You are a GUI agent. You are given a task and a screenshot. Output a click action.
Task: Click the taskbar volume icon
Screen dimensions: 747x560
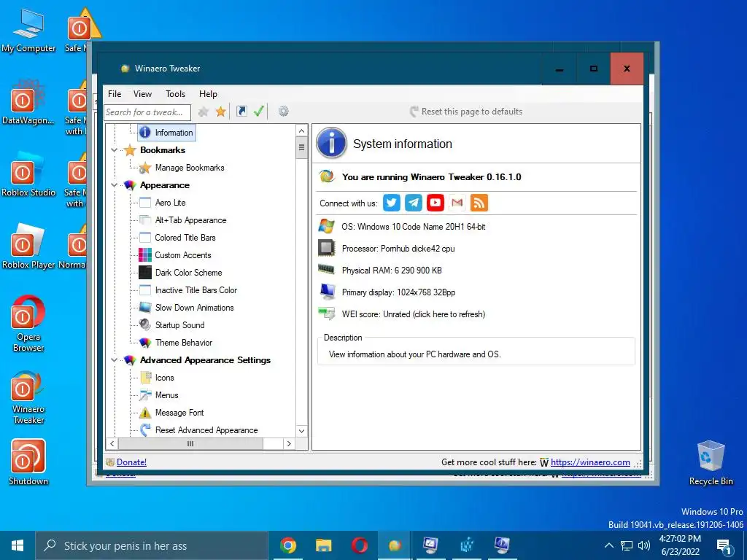[x=643, y=545]
